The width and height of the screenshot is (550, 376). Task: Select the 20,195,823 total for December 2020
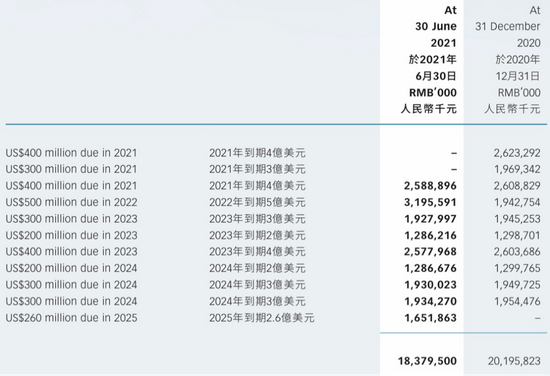coord(514,361)
